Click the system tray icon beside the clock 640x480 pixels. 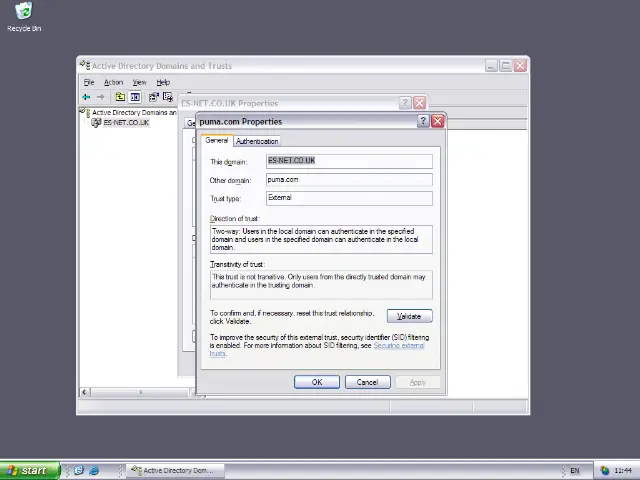click(604, 471)
